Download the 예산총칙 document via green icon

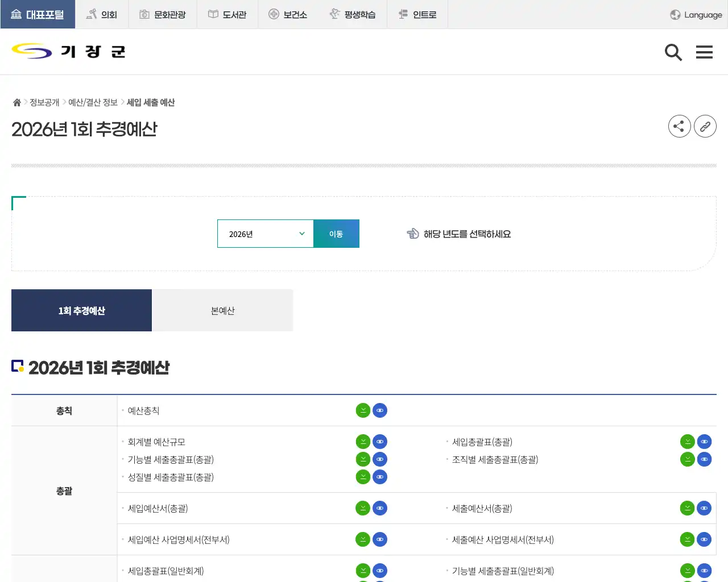coord(363,410)
